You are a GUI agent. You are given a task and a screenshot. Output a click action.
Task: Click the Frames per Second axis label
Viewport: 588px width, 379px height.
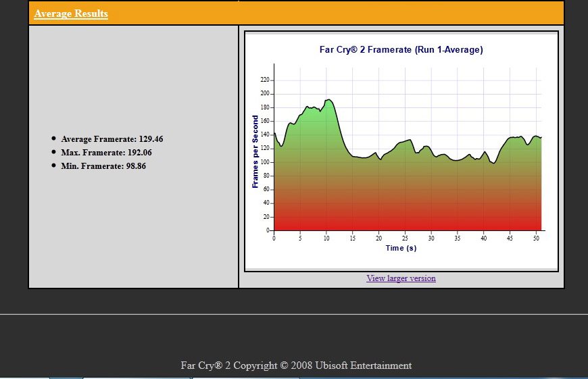click(255, 151)
